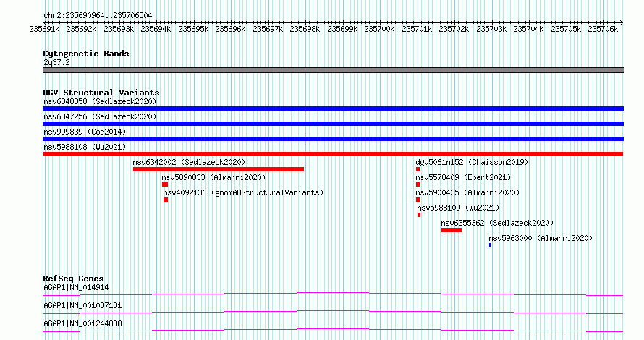Screen dimensions: 644x340
Task: Click the 235703k ruler tick label
Action: point(491,29)
